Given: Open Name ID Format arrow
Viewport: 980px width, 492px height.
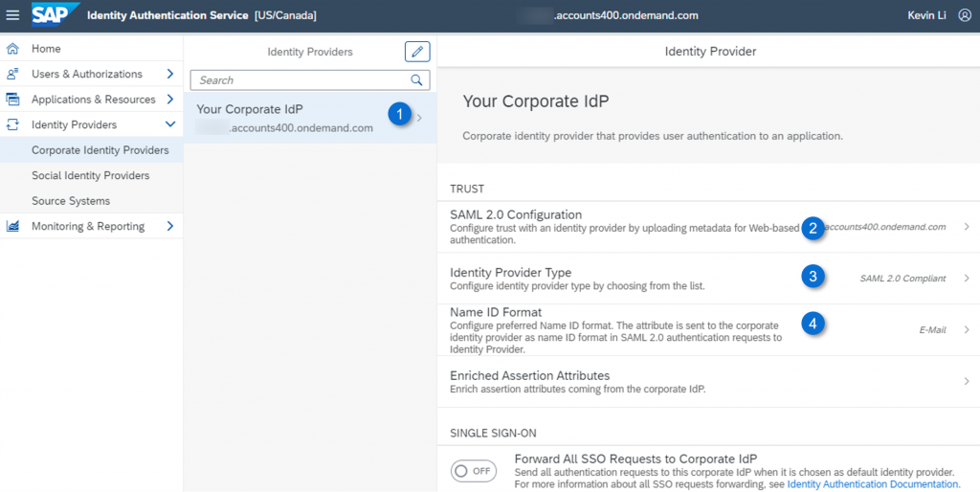Looking at the screenshot, I should 967,329.
